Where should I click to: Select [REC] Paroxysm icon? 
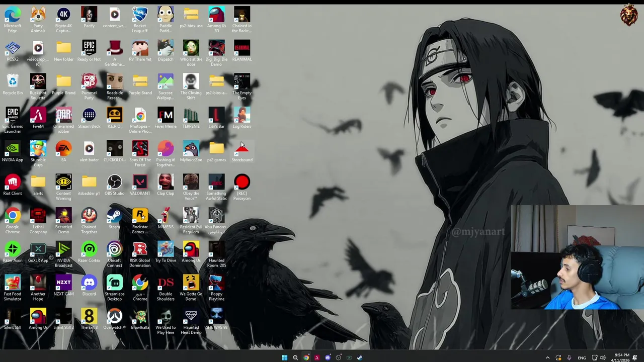click(242, 188)
